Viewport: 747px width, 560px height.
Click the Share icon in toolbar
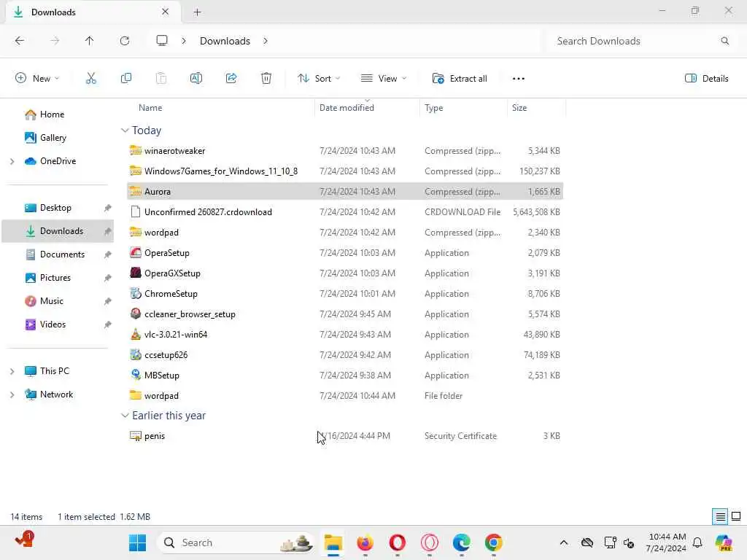[231, 79]
